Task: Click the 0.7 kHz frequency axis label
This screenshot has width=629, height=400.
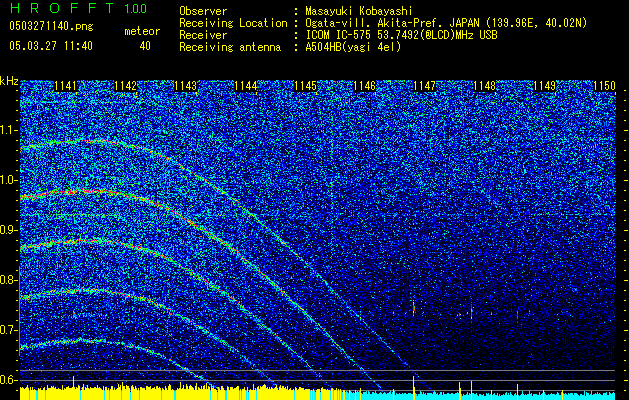Action: pos(9,330)
